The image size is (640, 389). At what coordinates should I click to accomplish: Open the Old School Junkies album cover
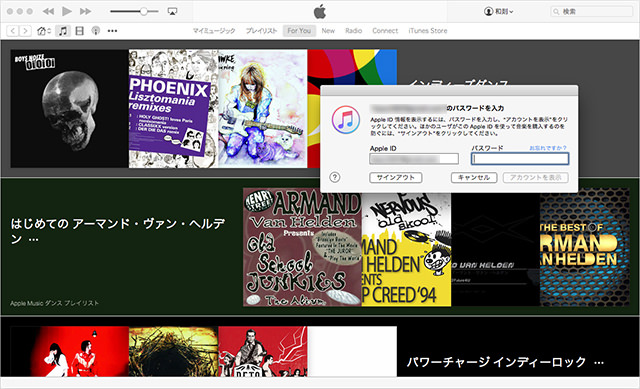pos(302,247)
